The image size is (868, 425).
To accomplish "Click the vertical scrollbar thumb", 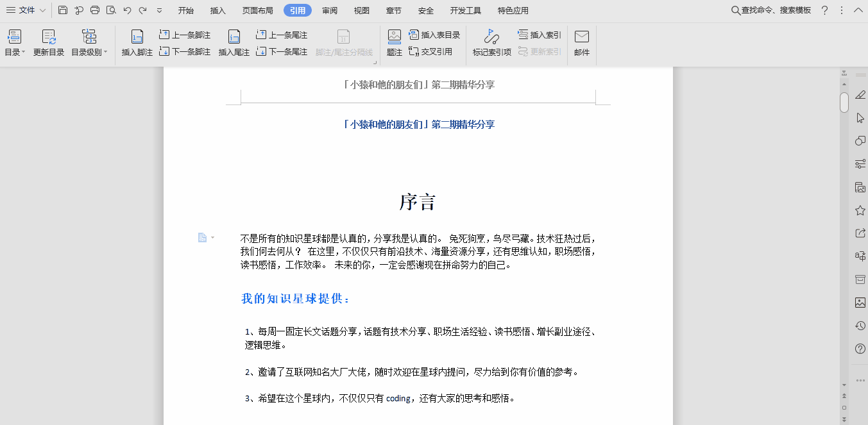I will [844, 103].
